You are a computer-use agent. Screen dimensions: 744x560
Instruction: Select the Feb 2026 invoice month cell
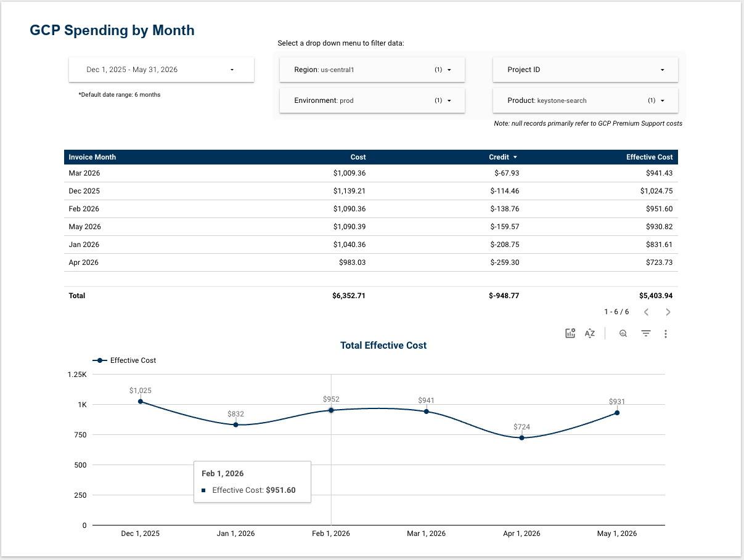84,209
